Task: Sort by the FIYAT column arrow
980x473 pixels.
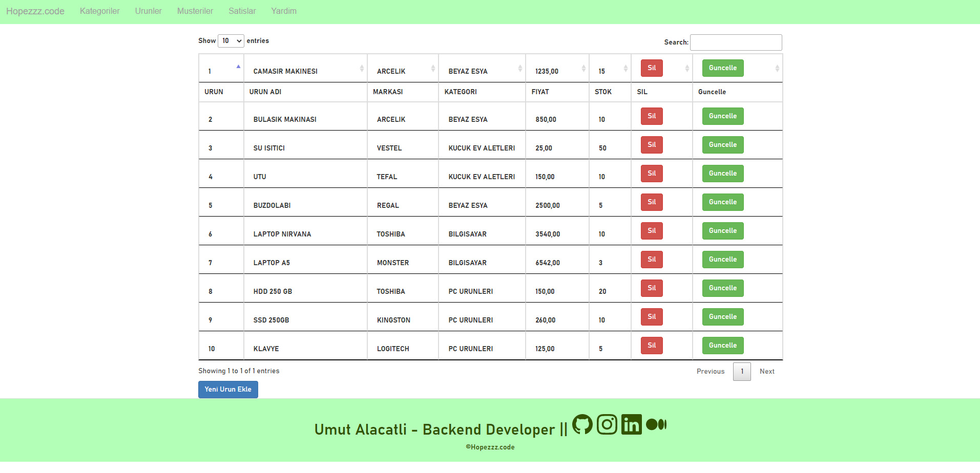Action: [x=583, y=68]
